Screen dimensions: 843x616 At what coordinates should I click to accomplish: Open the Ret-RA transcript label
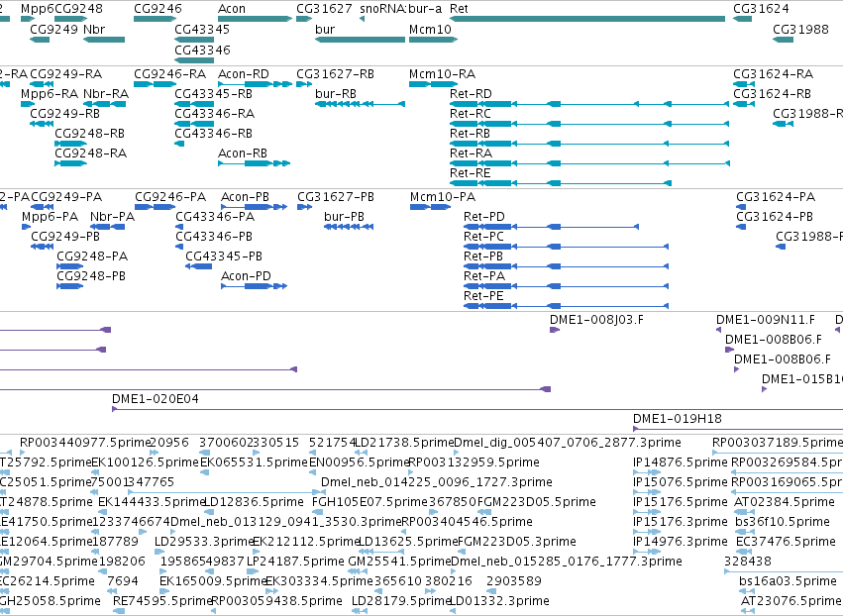[471, 154]
